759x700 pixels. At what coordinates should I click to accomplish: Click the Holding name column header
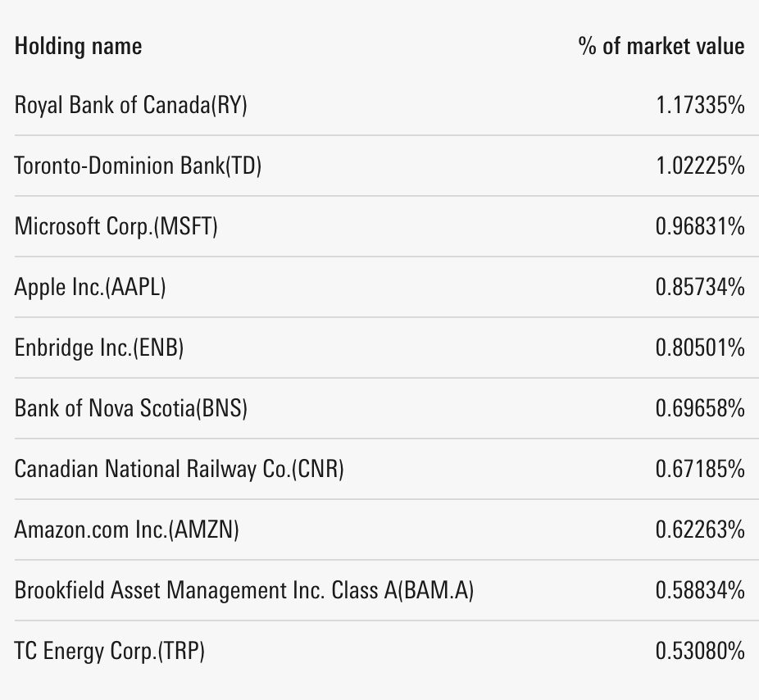[x=78, y=46]
